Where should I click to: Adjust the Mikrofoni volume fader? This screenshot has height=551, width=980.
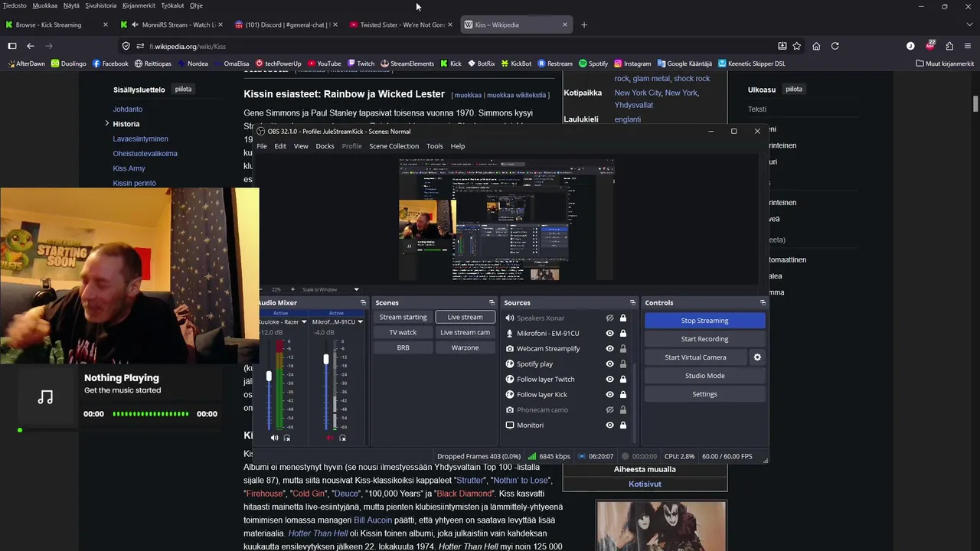(x=326, y=359)
